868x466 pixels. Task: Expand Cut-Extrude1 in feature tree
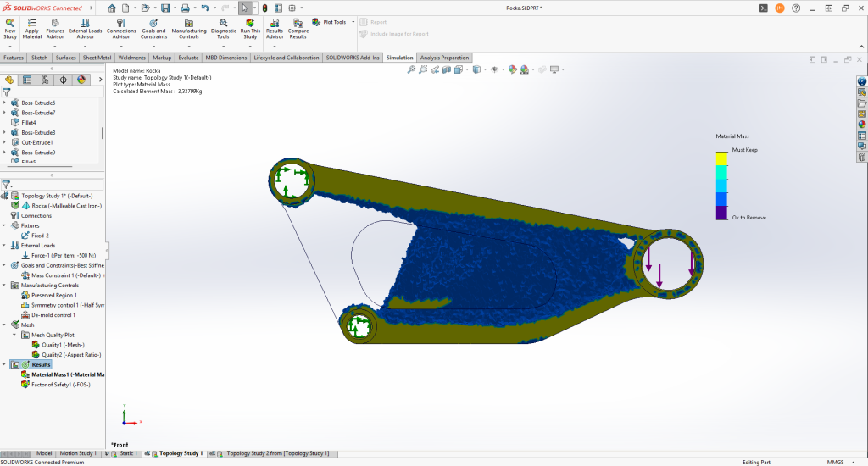(x=5, y=143)
